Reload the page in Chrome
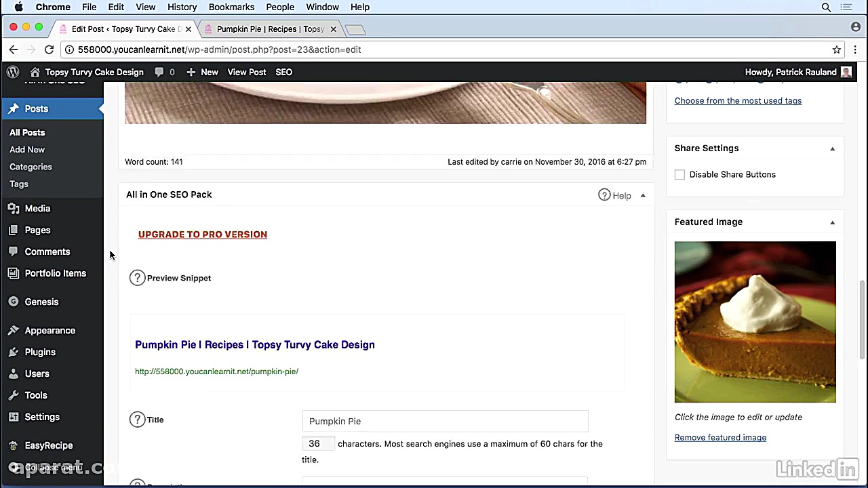 [x=49, y=49]
